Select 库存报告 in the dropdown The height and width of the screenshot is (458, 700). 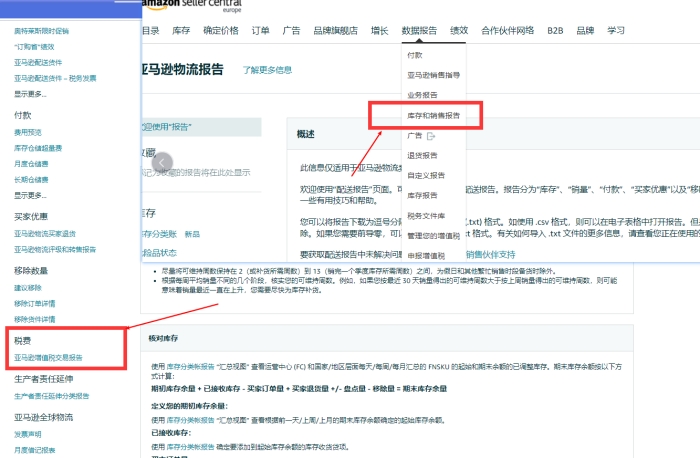coord(422,196)
